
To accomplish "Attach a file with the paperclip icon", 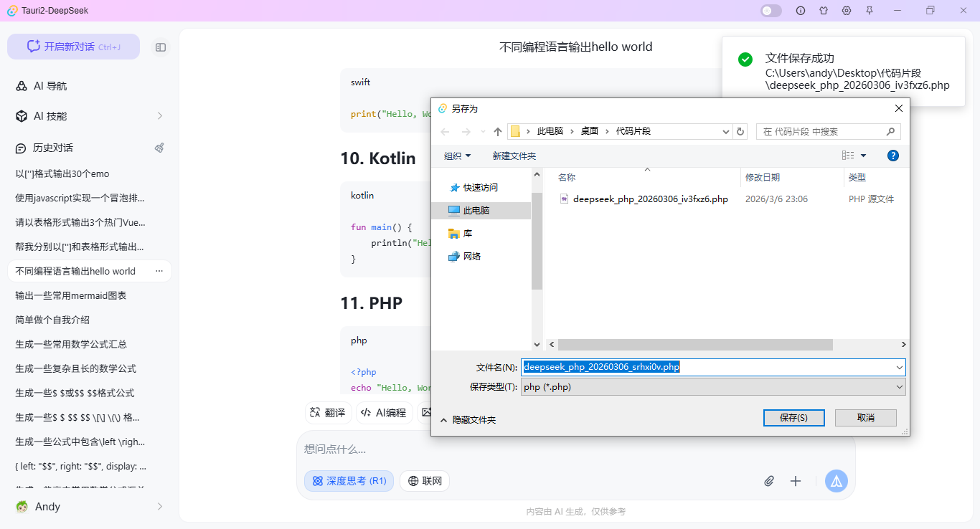I will (769, 481).
